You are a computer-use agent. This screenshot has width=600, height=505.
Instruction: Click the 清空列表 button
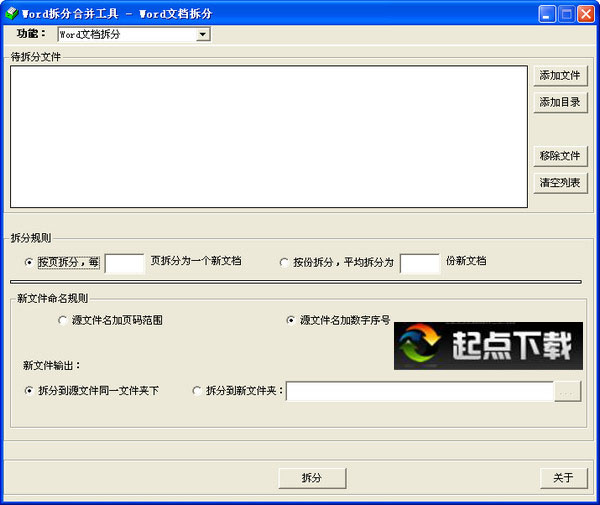click(560, 182)
